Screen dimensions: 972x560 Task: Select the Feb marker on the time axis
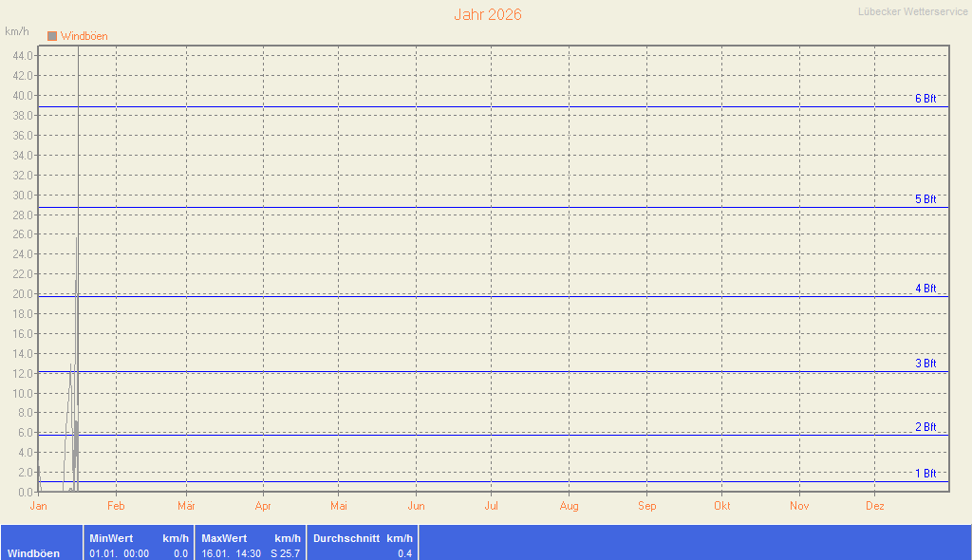(x=116, y=507)
